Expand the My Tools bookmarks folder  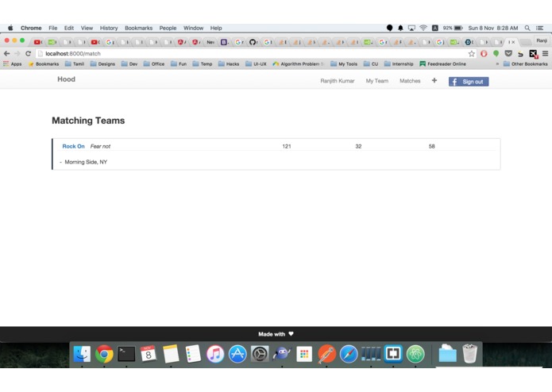tap(344, 63)
